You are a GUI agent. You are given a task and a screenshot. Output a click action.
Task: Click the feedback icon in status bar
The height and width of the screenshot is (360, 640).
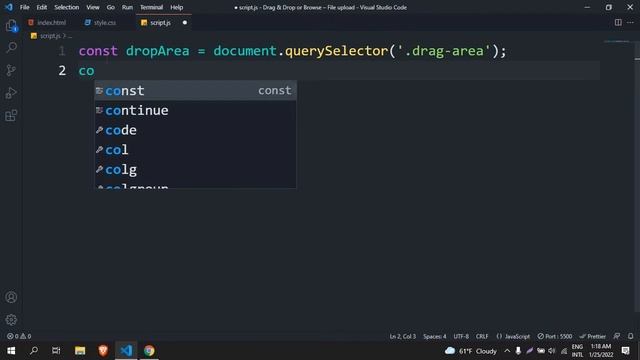click(617, 336)
